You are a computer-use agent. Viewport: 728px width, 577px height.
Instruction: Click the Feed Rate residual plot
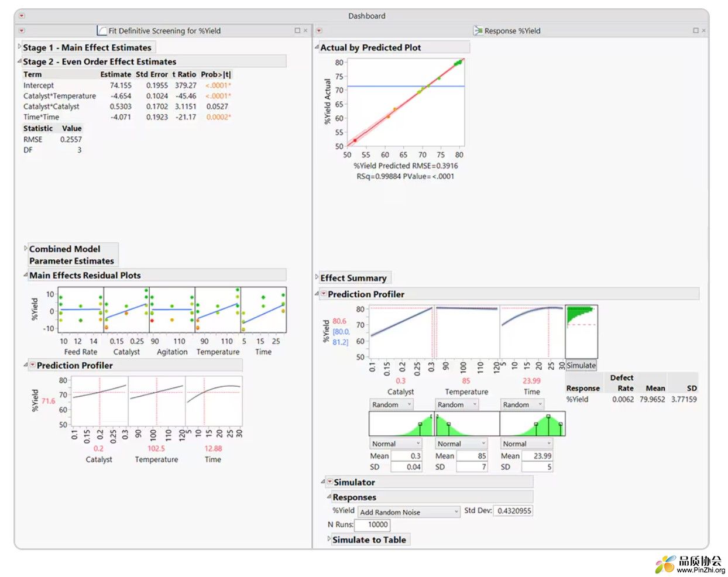(x=81, y=310)
